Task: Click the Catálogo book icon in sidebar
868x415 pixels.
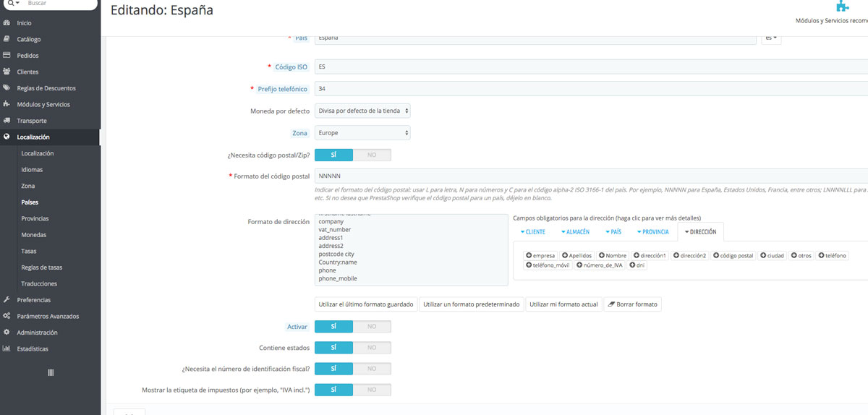Action: click(x=7, y=39)
